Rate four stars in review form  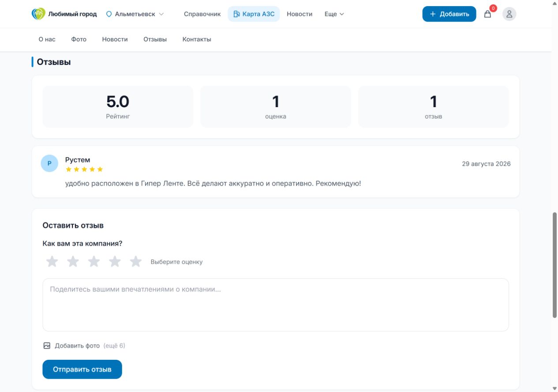115,261
